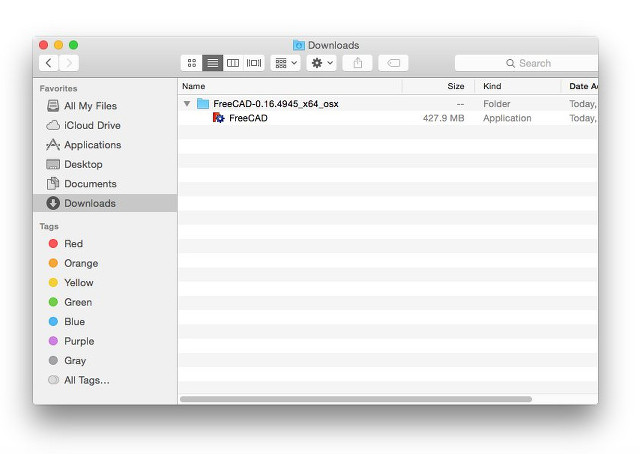This screenshot has height=454, width=640.
Task: Sort by the Size column header
Action: point(438,86)
